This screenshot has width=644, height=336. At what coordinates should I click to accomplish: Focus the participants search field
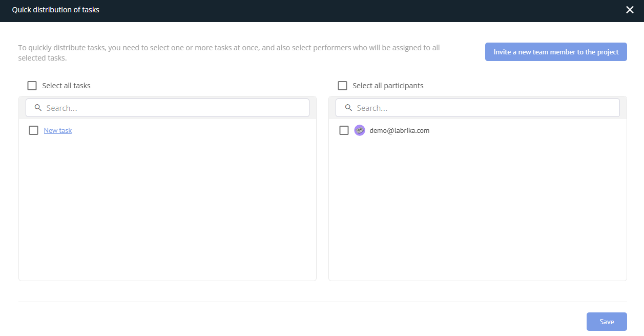[x=484, y=108]
